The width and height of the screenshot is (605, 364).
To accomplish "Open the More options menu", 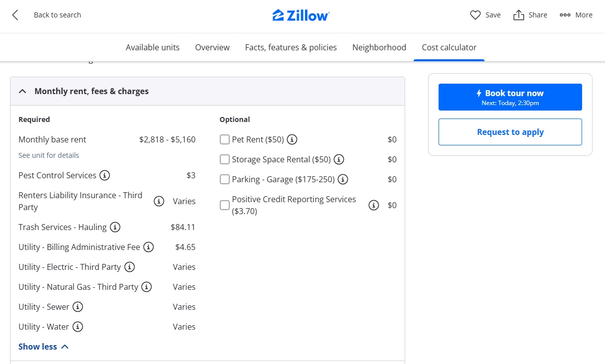I will [565, 15].
